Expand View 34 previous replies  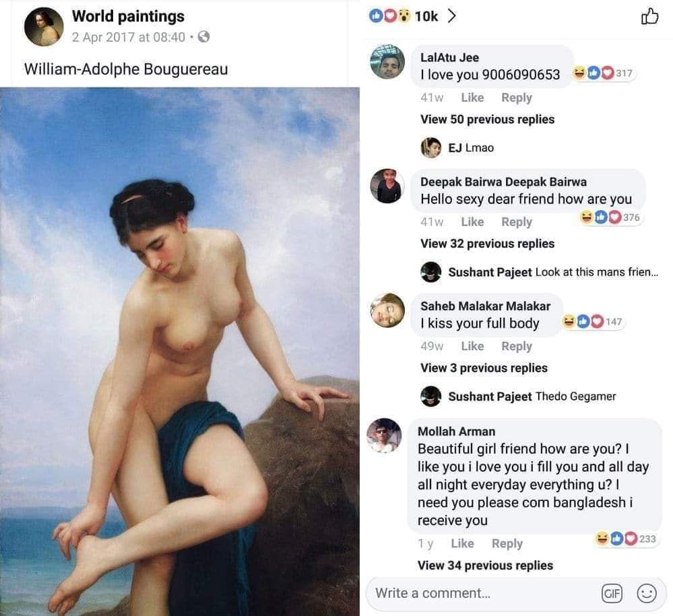[485, 566]
